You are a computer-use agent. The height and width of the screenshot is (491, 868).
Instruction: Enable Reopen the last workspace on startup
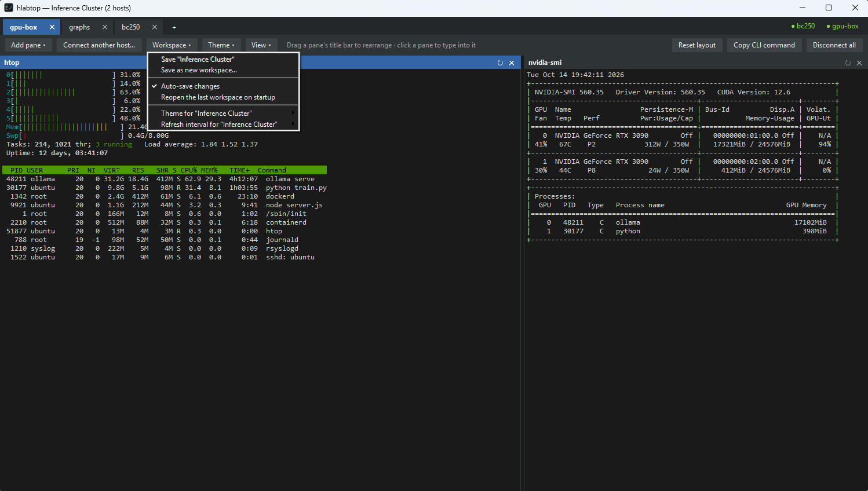point(223,97)
